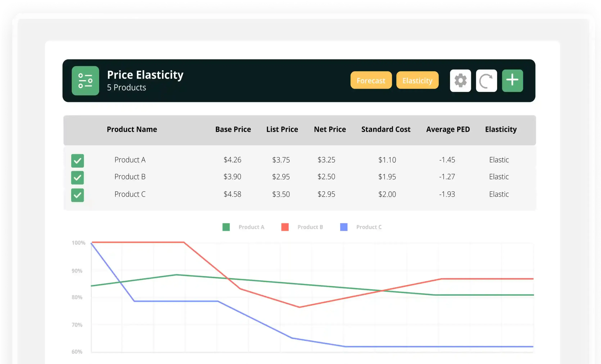Uncheck the Product C checkbox
This screenshot has width=601, height=364.
78,195
